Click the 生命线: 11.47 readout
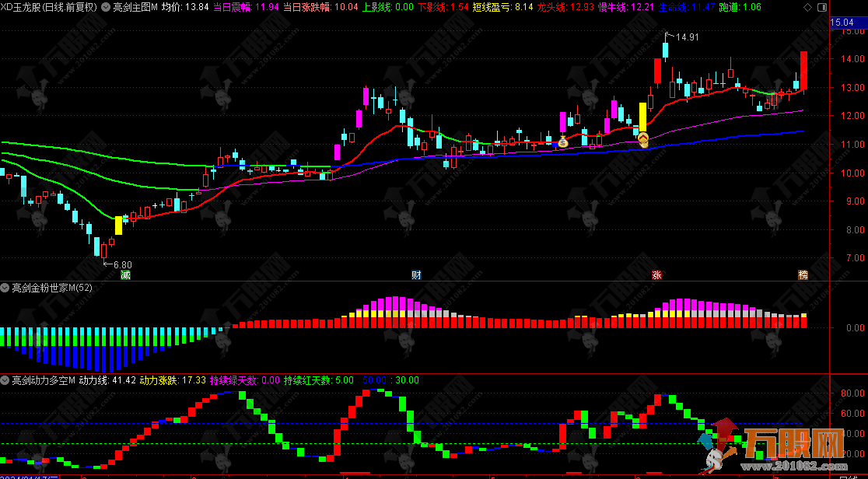The width and height of the screenshot is (868, 479). click(685, 7)
